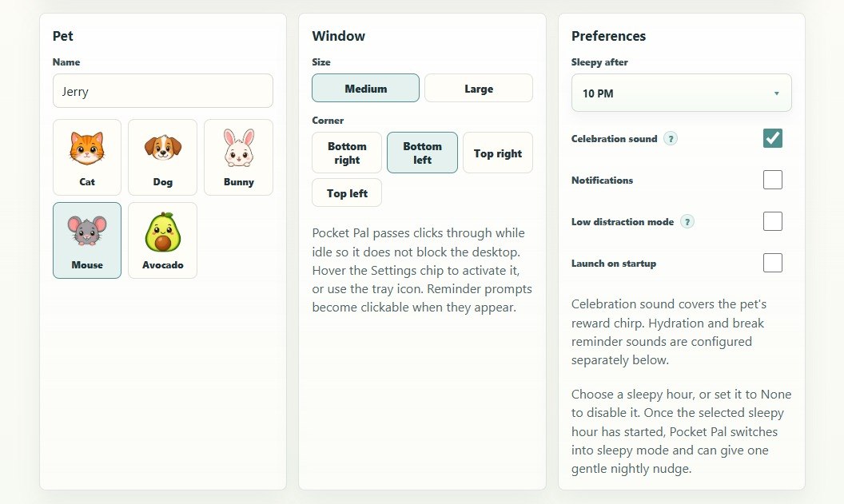Select the Bottom right corner option

click(347, 153)
